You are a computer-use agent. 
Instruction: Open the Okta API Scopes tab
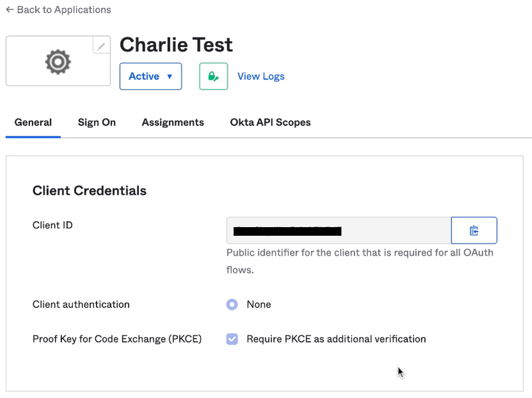coord(270,123)
